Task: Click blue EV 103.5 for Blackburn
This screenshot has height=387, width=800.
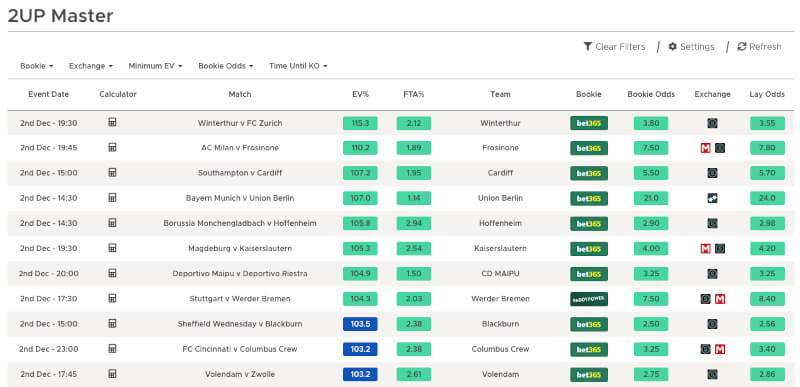Action: [360, 324]
